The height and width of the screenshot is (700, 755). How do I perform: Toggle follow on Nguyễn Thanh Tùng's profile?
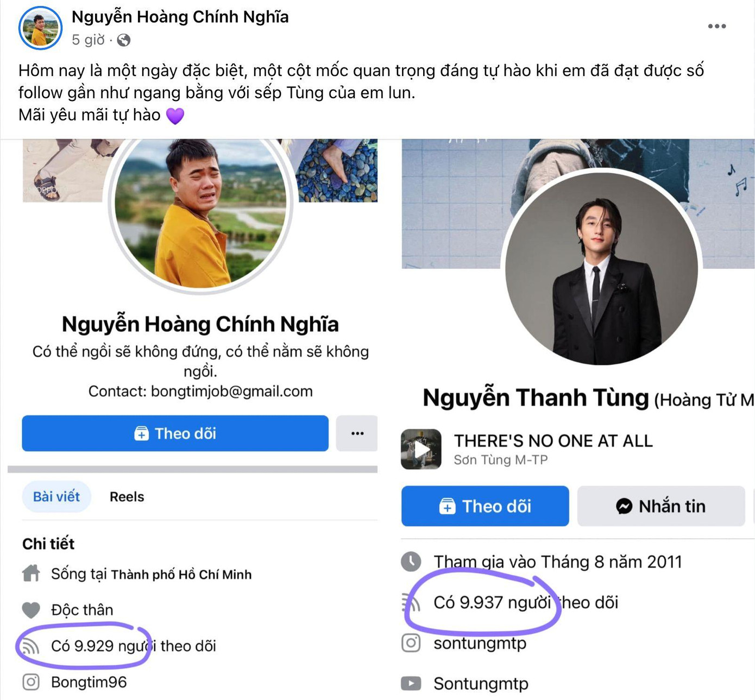pos(485,506)
